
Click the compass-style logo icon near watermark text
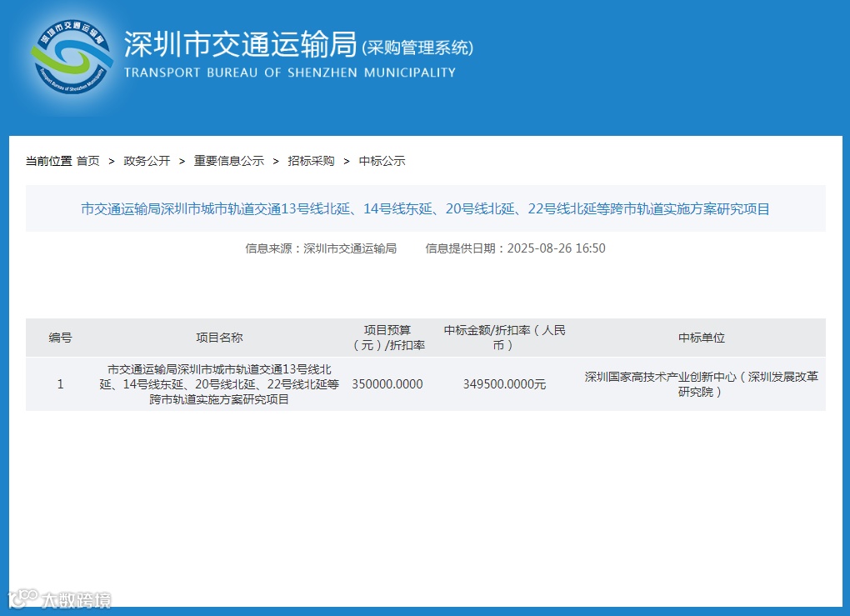[25, 598]
